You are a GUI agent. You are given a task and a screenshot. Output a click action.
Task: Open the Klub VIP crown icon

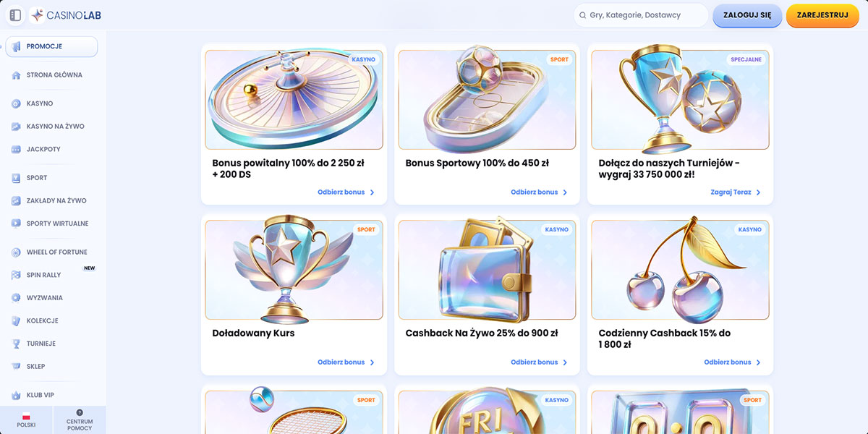click(16, 396)
